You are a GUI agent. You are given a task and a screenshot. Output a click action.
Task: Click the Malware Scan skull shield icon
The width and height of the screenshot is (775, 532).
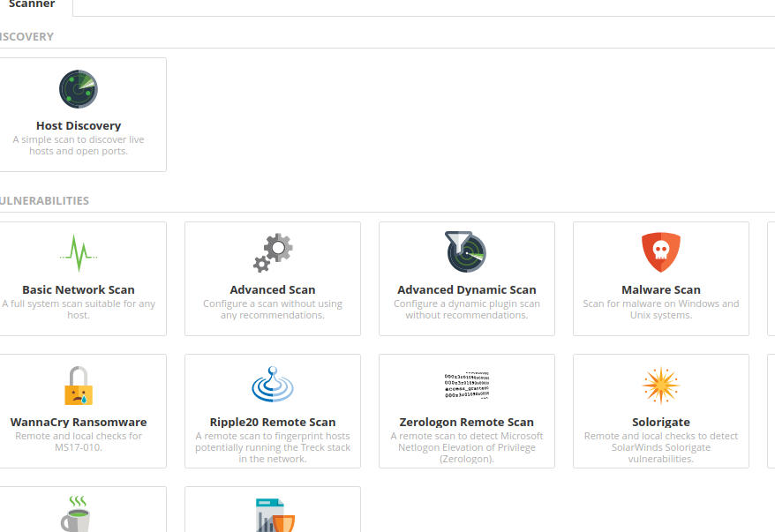click(660, 253)
